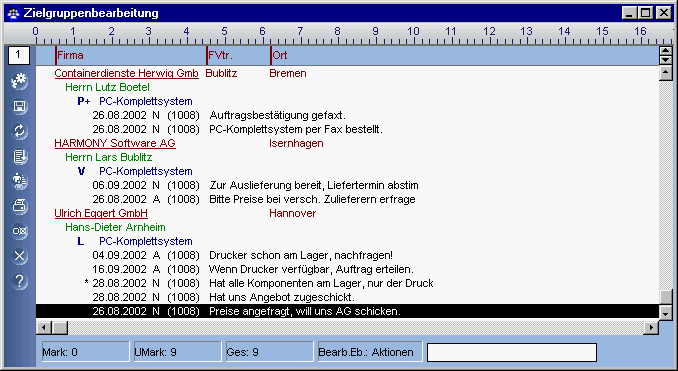Click the horizontal scrollbar left arrow
Screen dimensions: 678x371
pos(44,328)
